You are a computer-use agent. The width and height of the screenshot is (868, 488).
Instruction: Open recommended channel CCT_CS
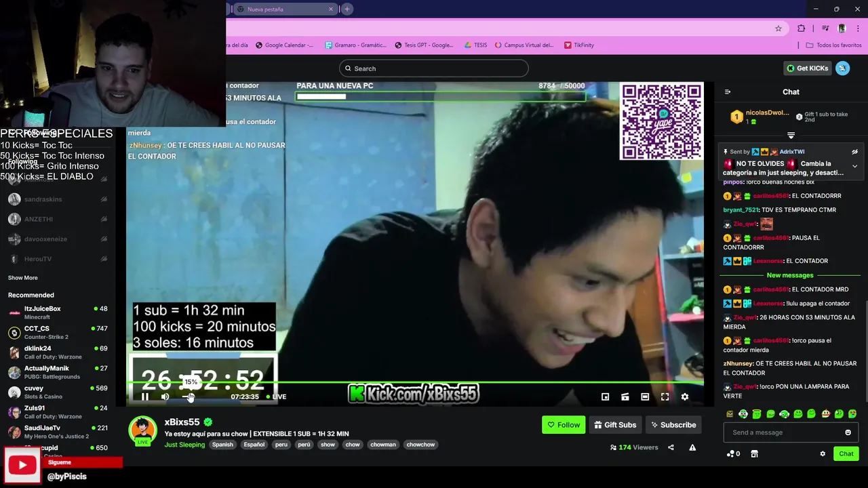[58, 332]
